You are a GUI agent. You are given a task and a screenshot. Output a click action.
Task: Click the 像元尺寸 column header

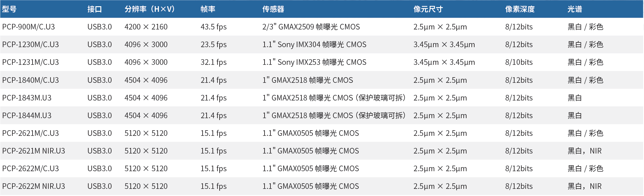428,9
